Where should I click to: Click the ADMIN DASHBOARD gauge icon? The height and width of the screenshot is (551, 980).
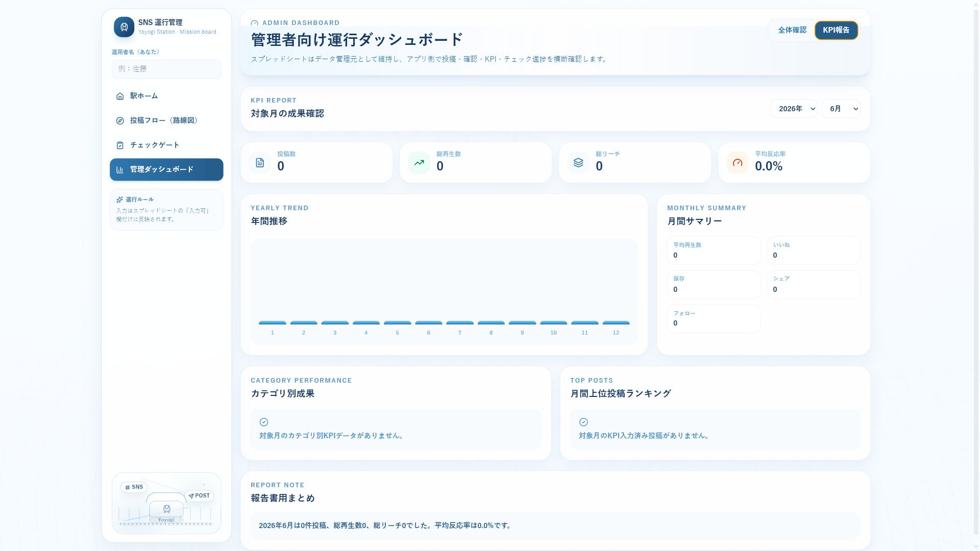coord(255,23)
